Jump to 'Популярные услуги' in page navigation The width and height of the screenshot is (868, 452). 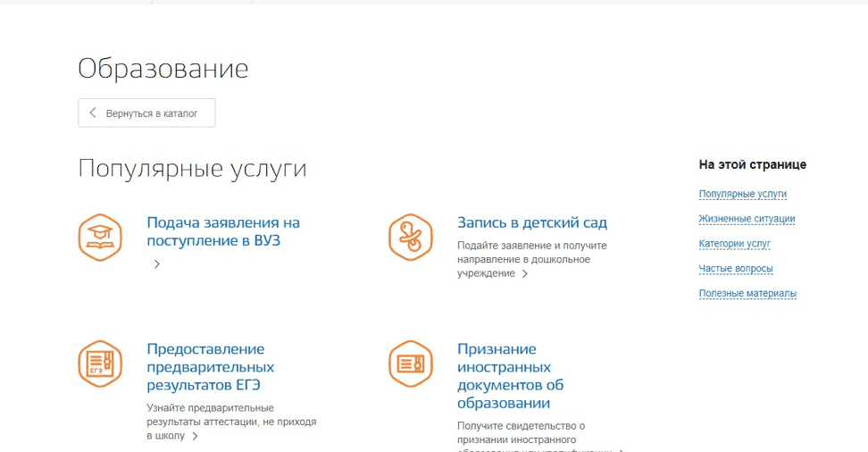(742, 194)
